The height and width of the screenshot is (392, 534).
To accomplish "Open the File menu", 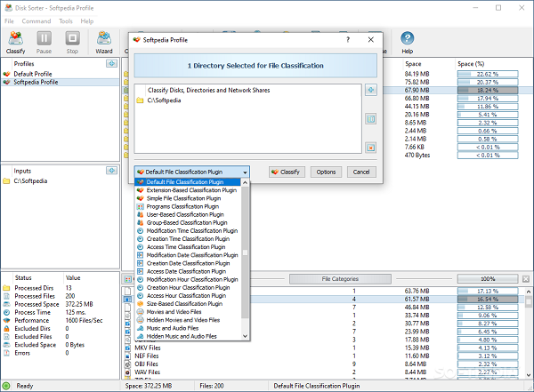I will [9, 21].
